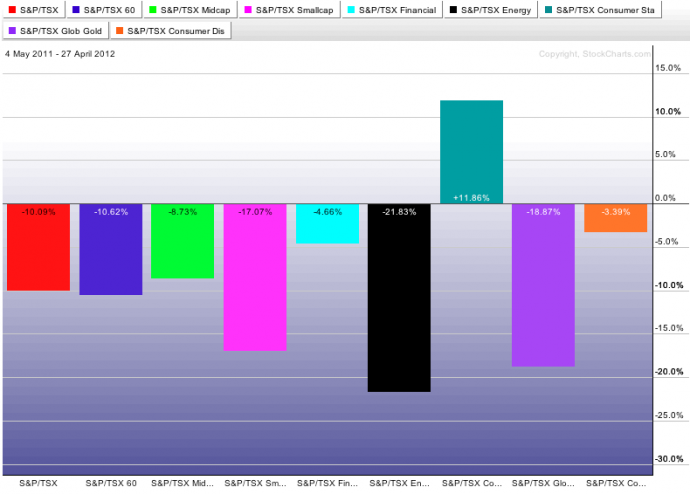Screen dimensions: 690x494
Task: Click the purple S&P/TSX Glob Gold legend swatch
Action: 14,31
